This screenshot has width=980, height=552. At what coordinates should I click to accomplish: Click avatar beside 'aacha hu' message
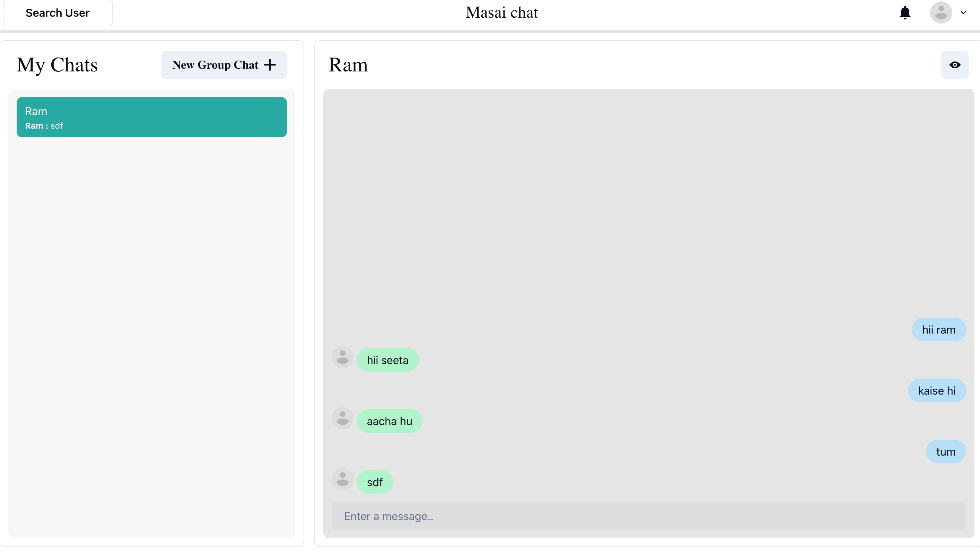pos(342,418)
